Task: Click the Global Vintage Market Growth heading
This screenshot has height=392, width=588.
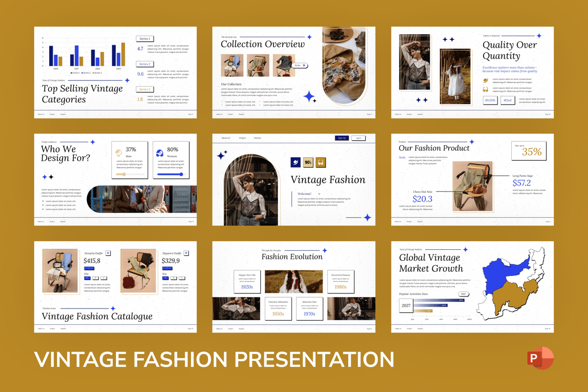Action: click(431, 263)
